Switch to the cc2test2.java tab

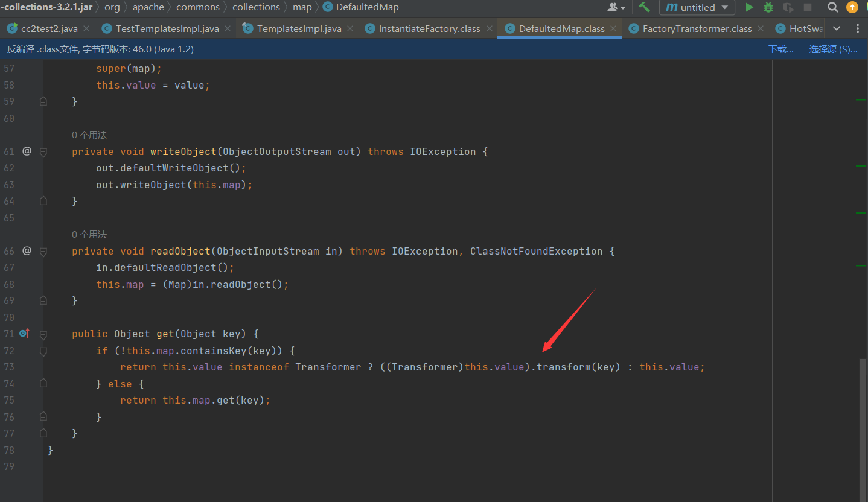pyautogui.click(x=49, y=28)
